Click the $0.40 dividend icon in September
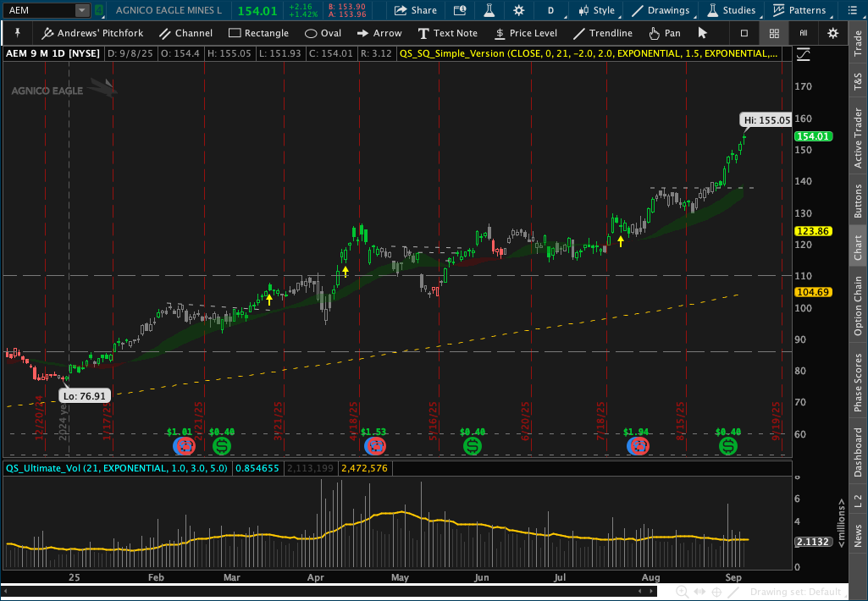Viewport: 868px width, 601px height. 728,445
